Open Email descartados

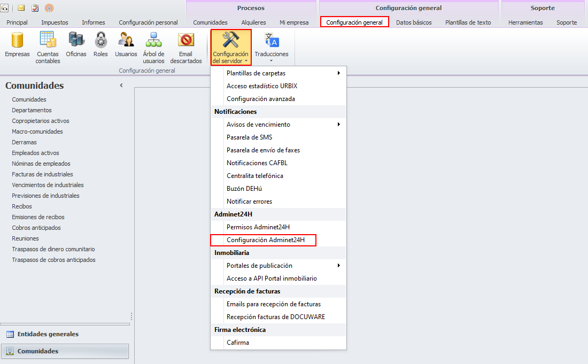(x=185, y=48)
